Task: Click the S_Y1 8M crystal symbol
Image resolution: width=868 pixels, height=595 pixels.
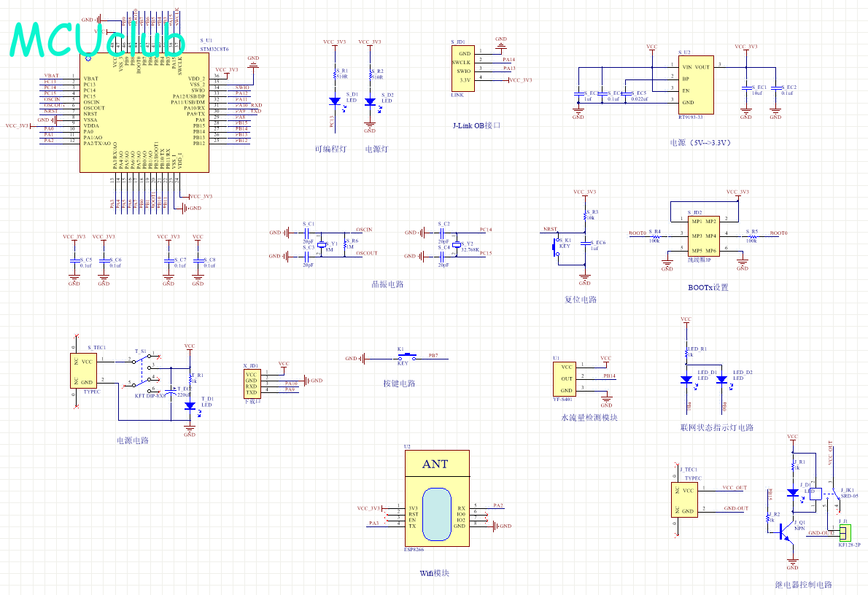Action: tap(322, 244)
